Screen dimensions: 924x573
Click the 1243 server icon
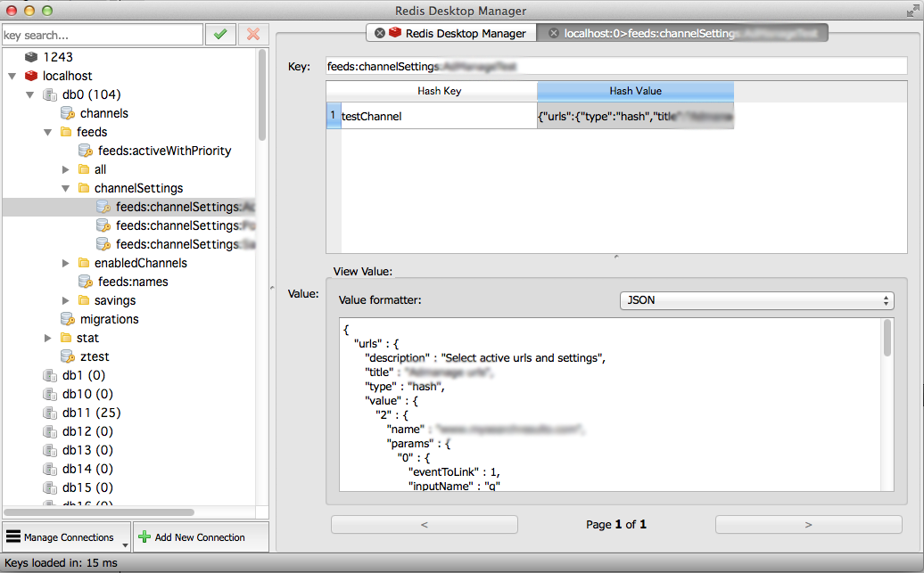[31, 57]
